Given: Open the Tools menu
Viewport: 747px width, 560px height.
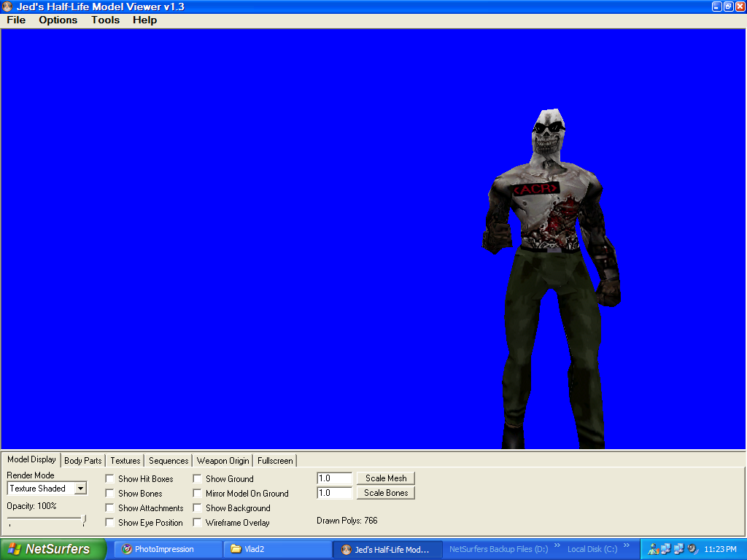Looking at the screenshot, I should click(105, 20).
